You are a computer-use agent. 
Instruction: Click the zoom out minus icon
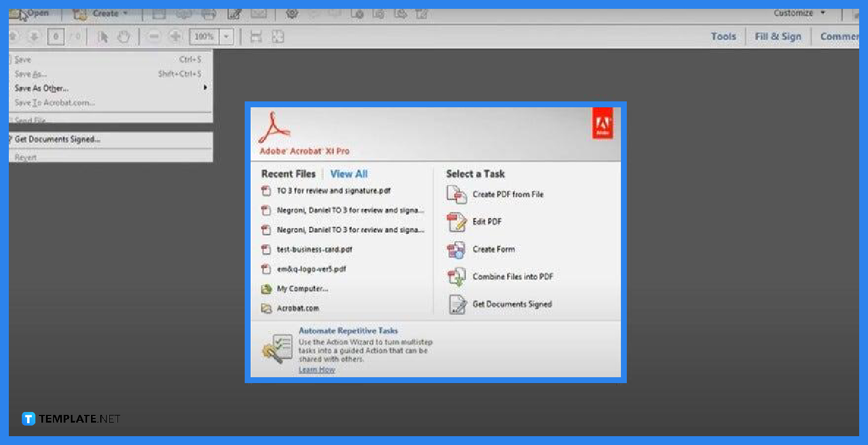154,36
